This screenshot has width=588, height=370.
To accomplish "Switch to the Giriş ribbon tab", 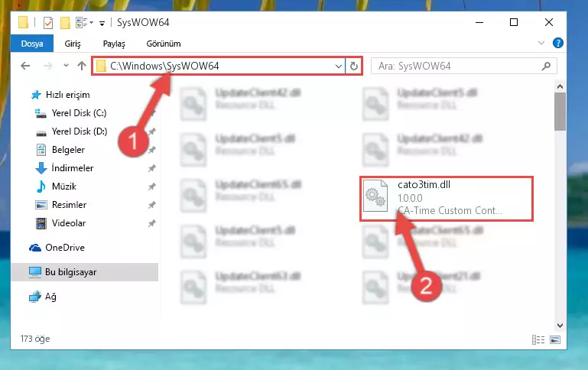I will pyautogui.click(x=73, y=44).
